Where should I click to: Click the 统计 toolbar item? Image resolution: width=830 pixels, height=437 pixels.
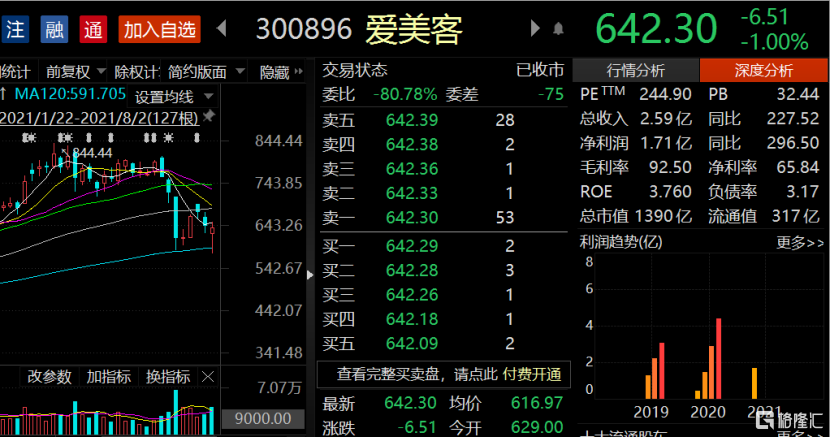[15, 71]
